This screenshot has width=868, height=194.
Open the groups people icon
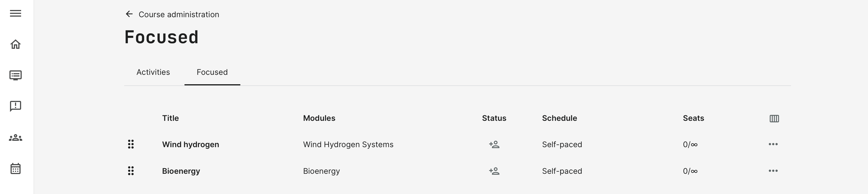click(16, 137)
